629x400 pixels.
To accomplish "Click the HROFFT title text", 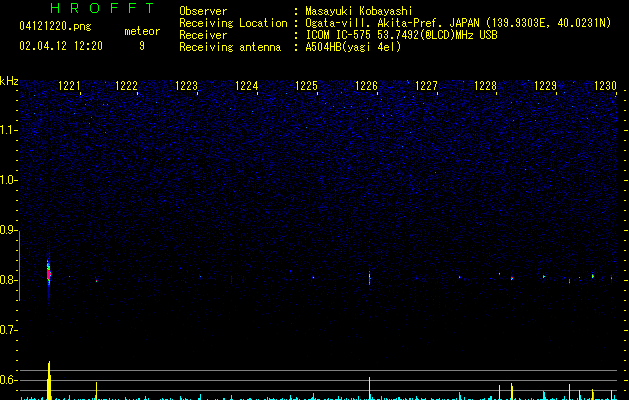I will click(103, 8).
